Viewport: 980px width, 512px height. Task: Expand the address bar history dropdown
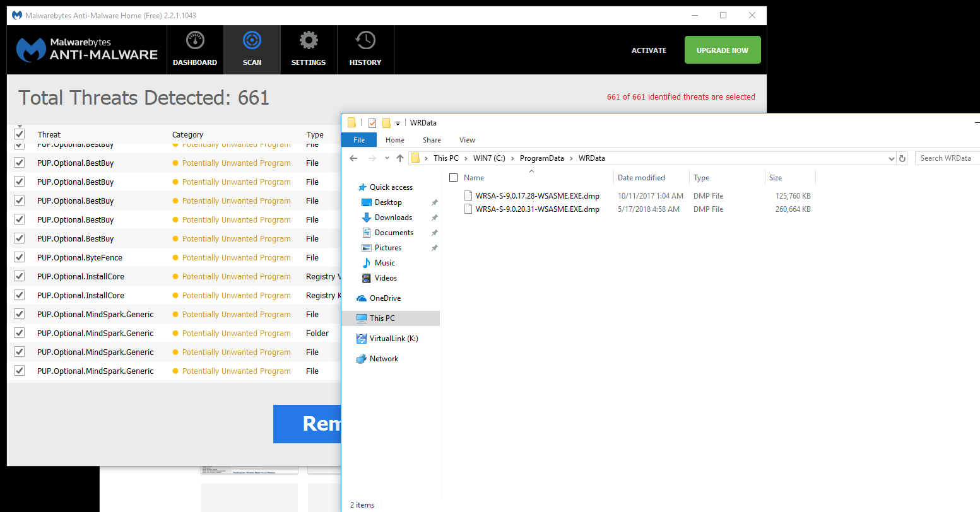tap(891, 158)
